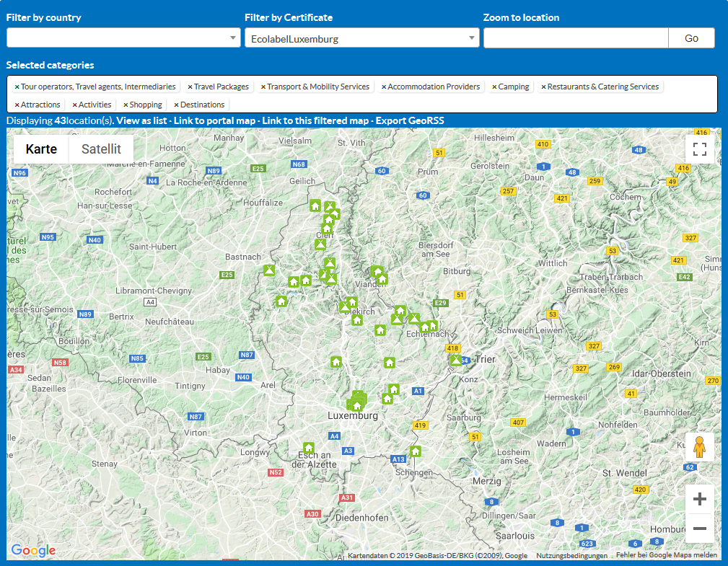
Task: Select the house marker at Esch an der Alzette
Action: click(x=309, y=448)
